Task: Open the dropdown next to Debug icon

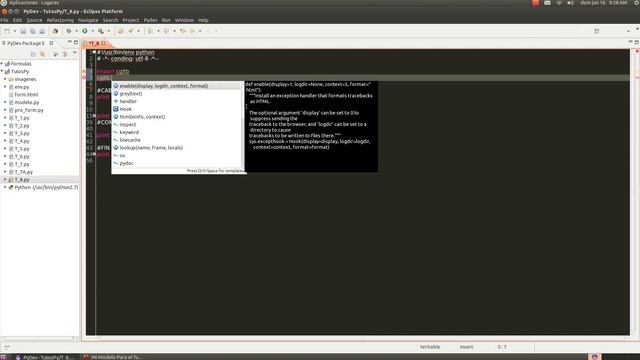Action: (76, 31)
